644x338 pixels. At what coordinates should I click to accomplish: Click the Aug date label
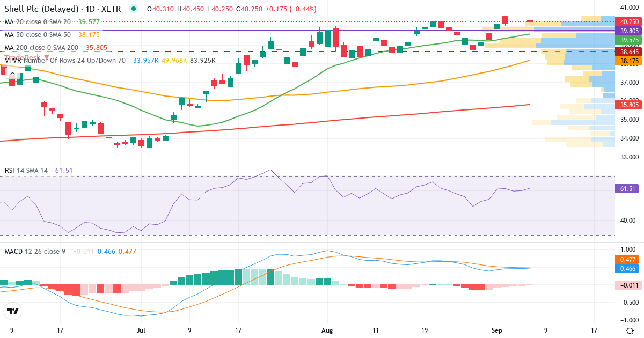326,330
